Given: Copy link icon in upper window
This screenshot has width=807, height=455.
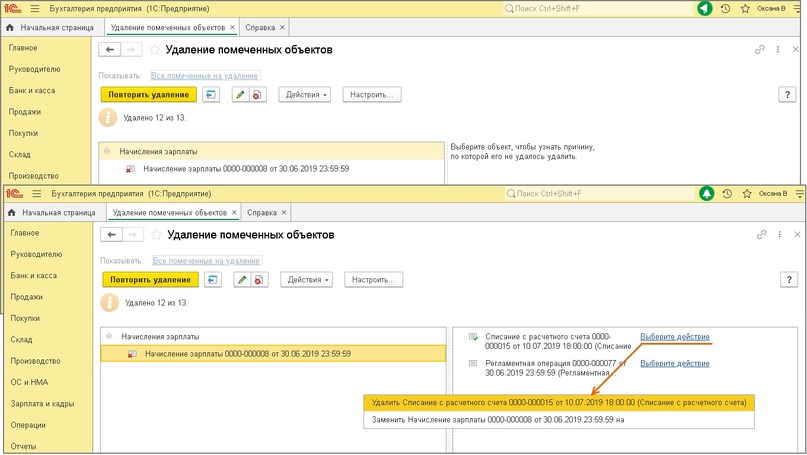Looking at the screenshot, I should [x=760, y=49].
